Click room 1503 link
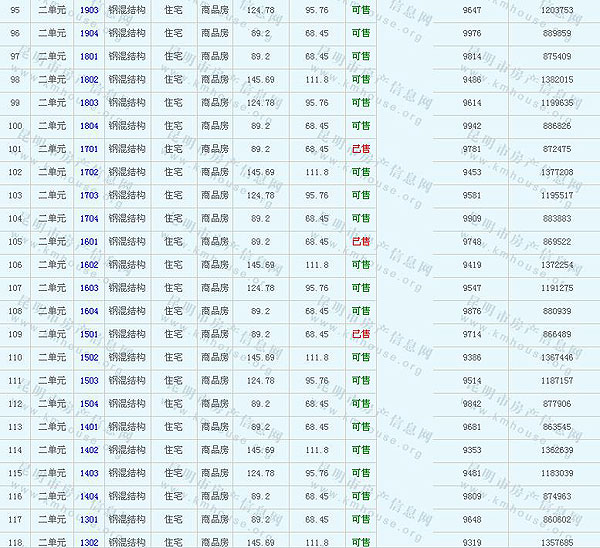600x548 pixels. [88, 381]
